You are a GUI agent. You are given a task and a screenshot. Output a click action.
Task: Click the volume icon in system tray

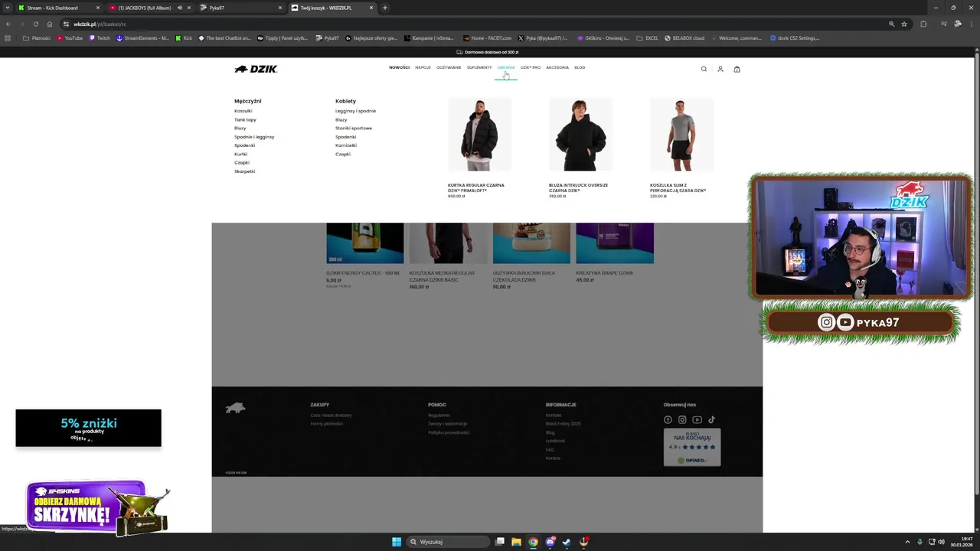coord(941,542)
